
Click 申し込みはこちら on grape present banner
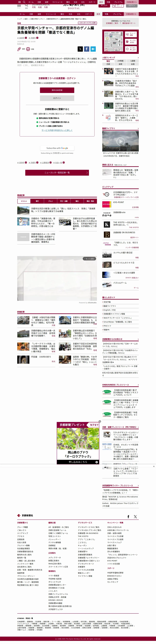pyautogui.click(x=78, y=462)
